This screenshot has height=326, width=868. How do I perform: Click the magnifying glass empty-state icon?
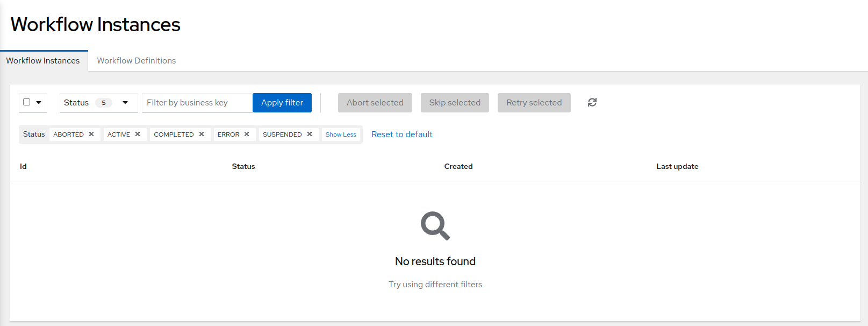point(435,225)
